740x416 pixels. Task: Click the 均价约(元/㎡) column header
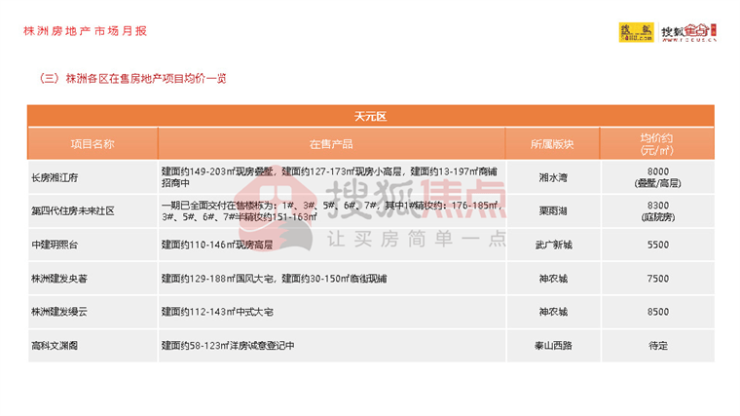(x=657, y=144)
